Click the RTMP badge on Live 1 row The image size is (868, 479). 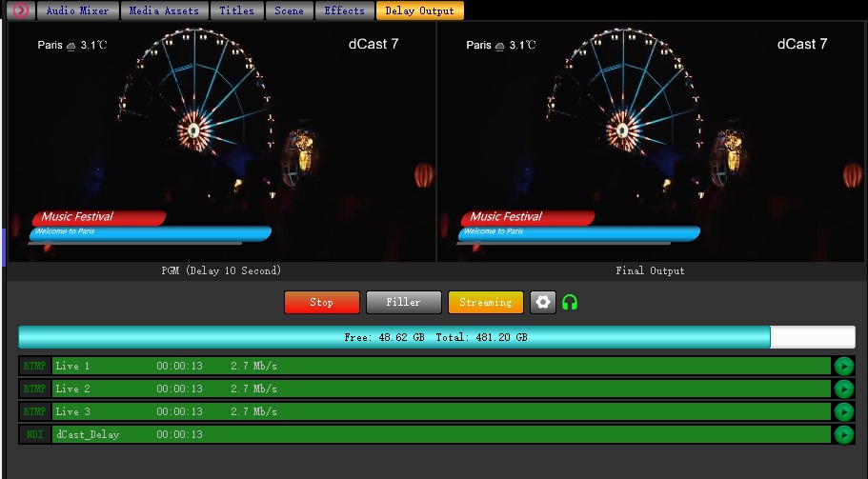(x=35, y=366)
